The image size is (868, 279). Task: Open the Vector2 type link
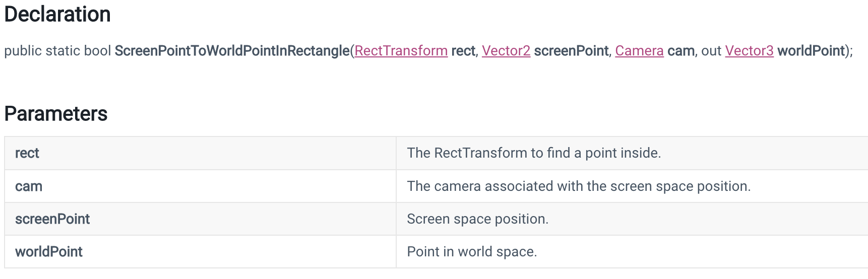pos(506,51)
